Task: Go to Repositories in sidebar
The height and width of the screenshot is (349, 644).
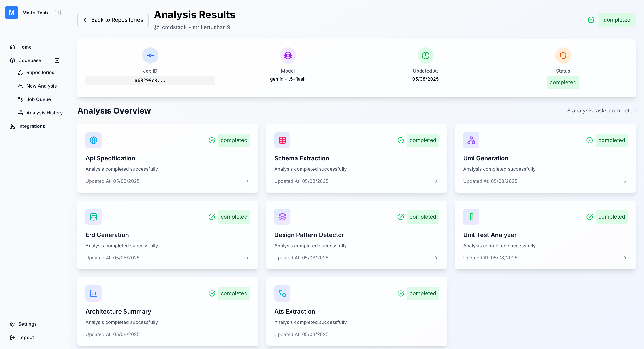Action: (x=40, y=73)
